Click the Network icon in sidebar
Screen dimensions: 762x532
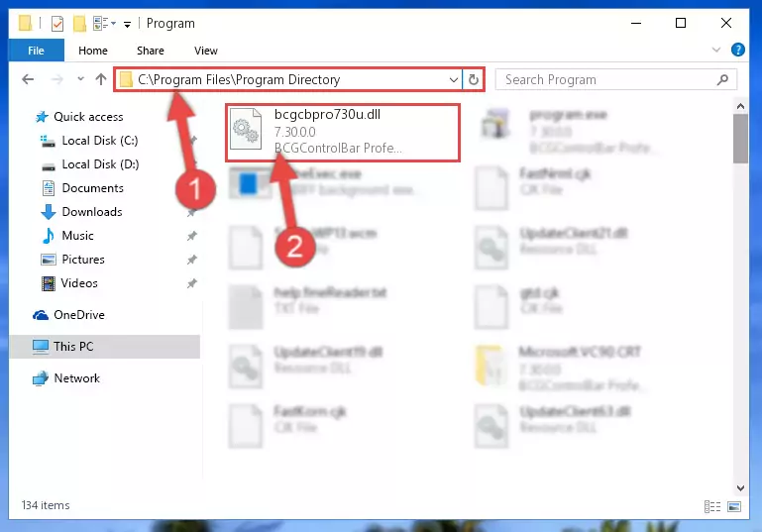(41, 378)
